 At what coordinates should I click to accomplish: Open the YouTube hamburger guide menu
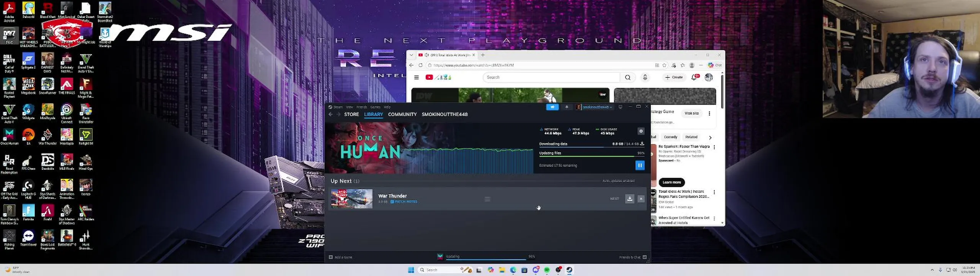(x=416, y=77)
